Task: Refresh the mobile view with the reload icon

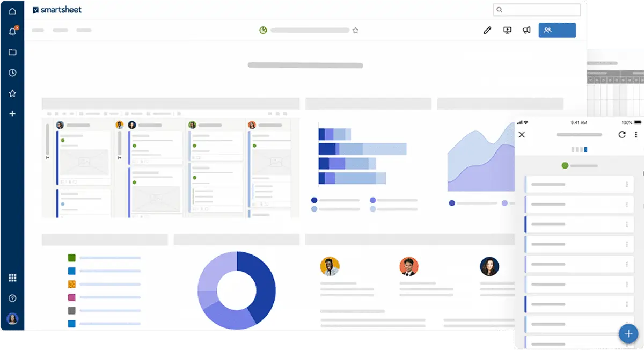Action: click(x=621, y=135)
